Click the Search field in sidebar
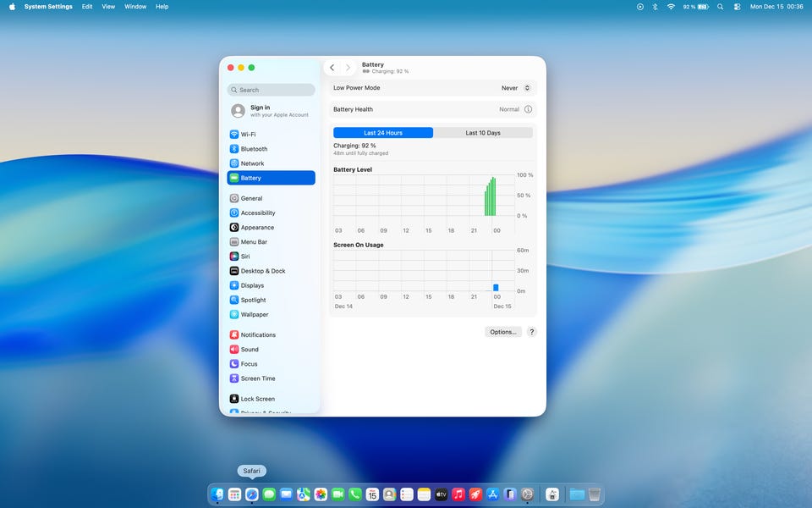 pyautogui.click(x=272, y=90)
